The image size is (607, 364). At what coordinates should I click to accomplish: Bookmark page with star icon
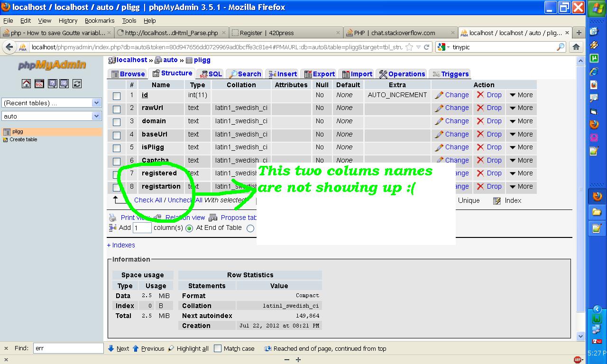[409, 47]
